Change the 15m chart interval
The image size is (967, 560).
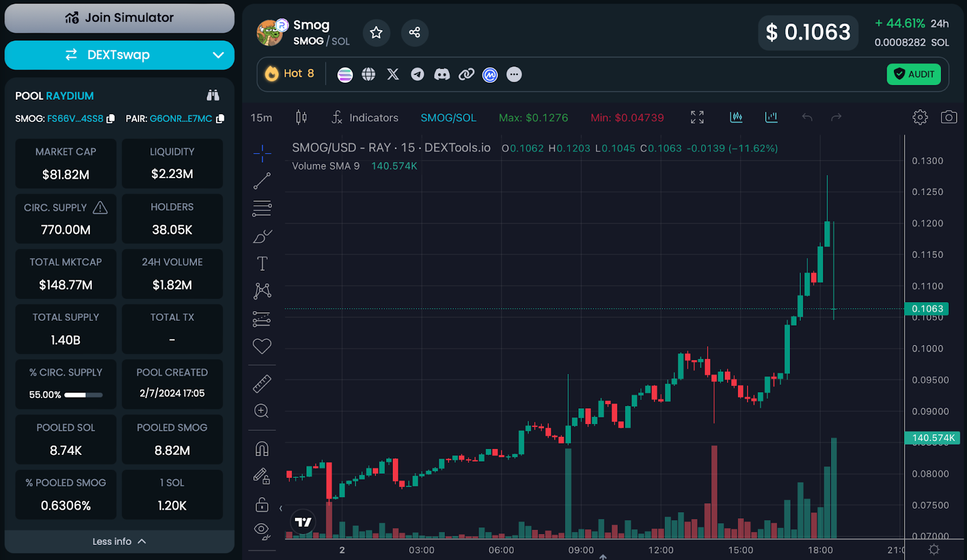pyautogui.click(x=262, y=118)
